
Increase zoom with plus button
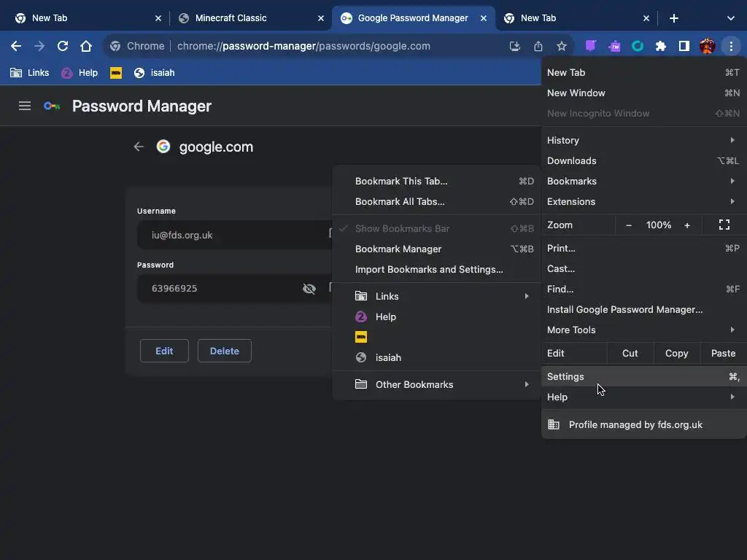pyautogui.click(x=687, y=225)
